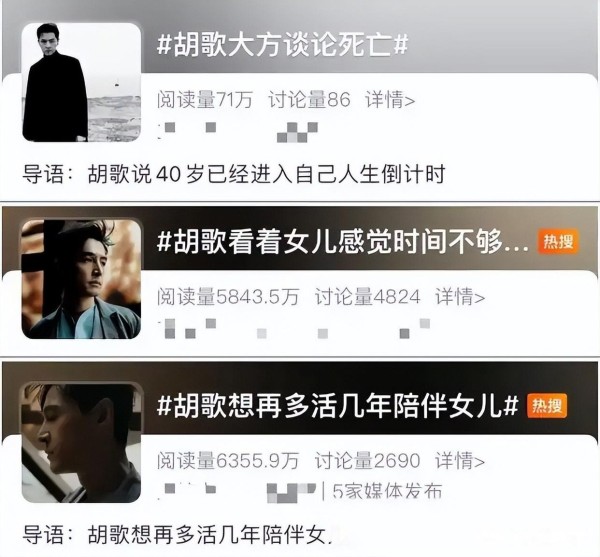Click the 热搜 badge on the second topic
600x557 pixels.
[x=558, y=242]
